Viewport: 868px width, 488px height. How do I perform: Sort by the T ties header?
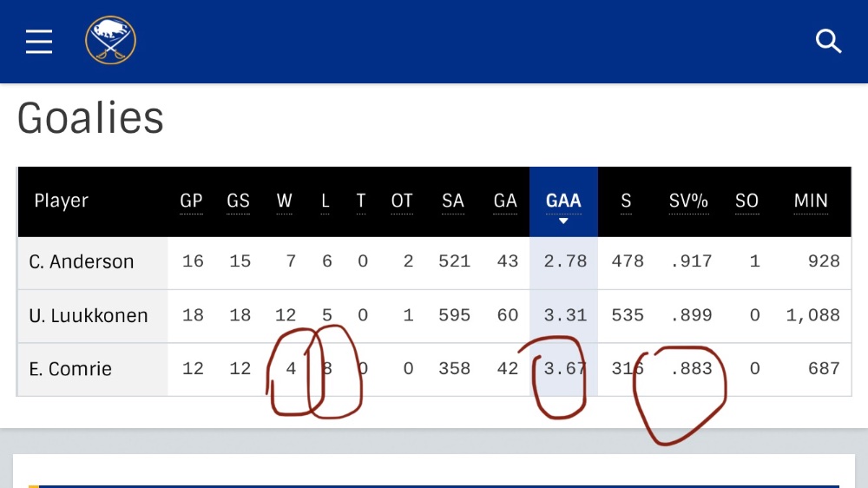361,201
